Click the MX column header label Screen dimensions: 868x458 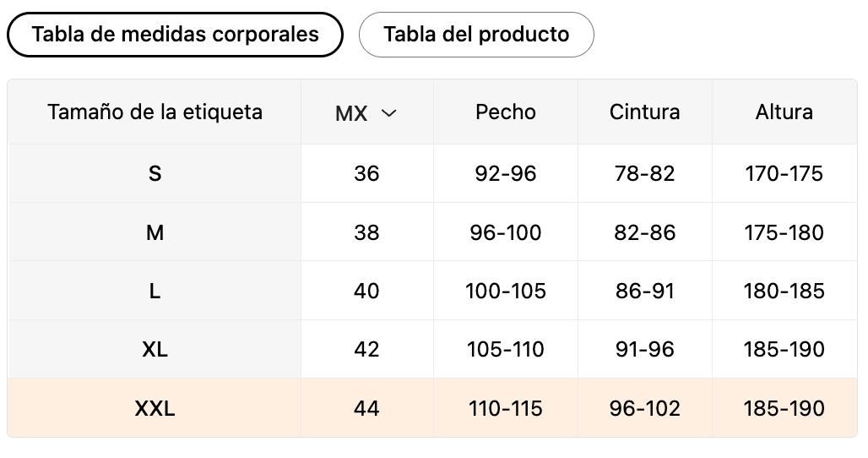pos(351,113)
